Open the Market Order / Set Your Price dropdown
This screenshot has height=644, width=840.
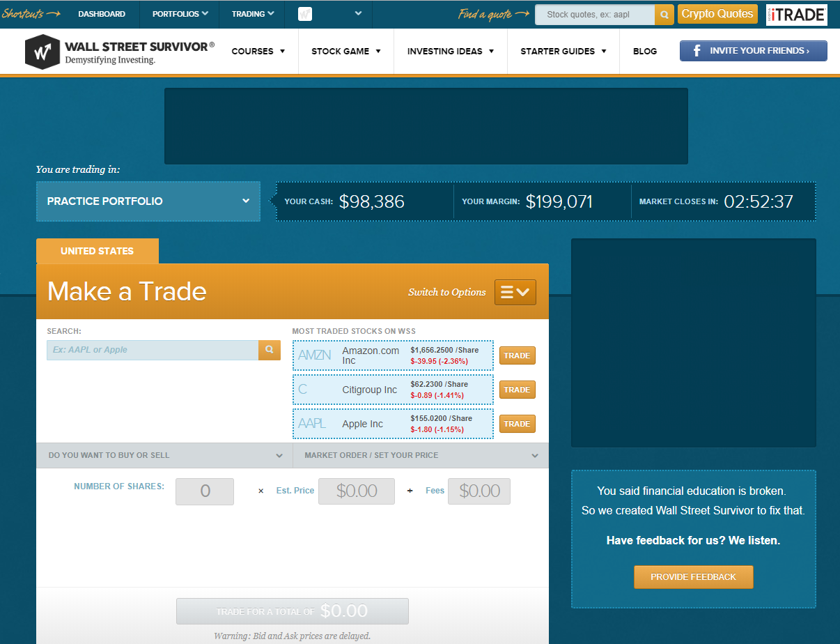(x=419, y=455)
